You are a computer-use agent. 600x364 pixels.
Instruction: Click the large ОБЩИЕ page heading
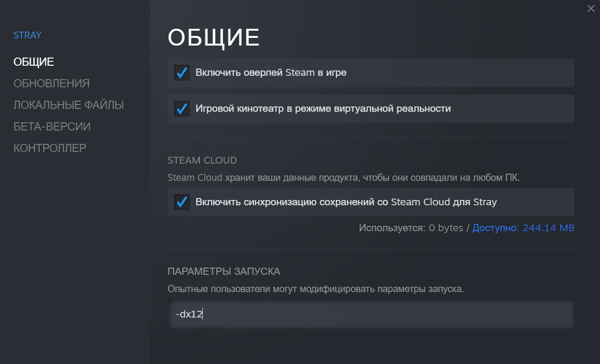pyautogui.click(x=213, y=38)
